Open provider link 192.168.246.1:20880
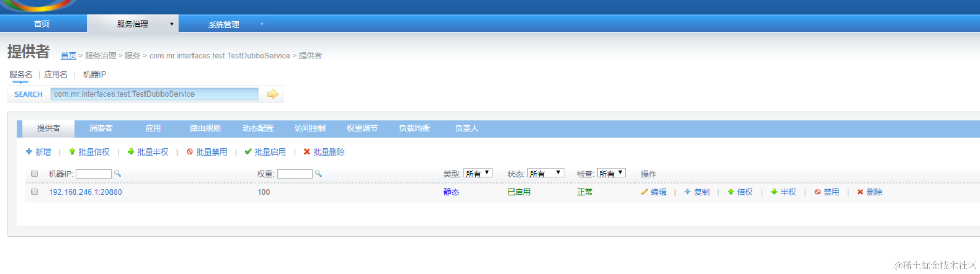Viewport: 980px width, 274px height. pyautogui.click(x=86, y=192)
